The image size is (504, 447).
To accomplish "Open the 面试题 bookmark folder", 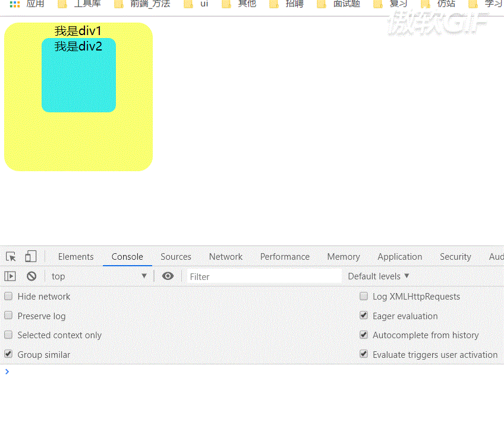I will click(x=338, y=4).
